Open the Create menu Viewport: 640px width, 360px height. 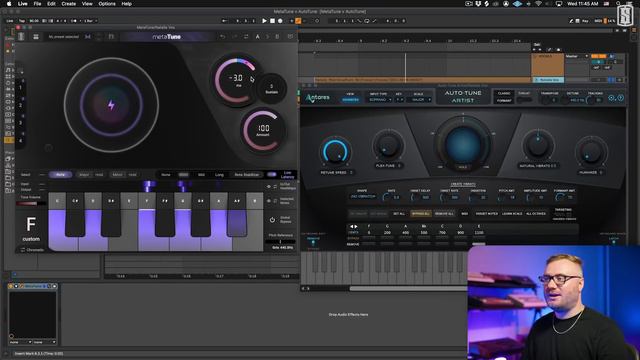(x=69, y=4)
